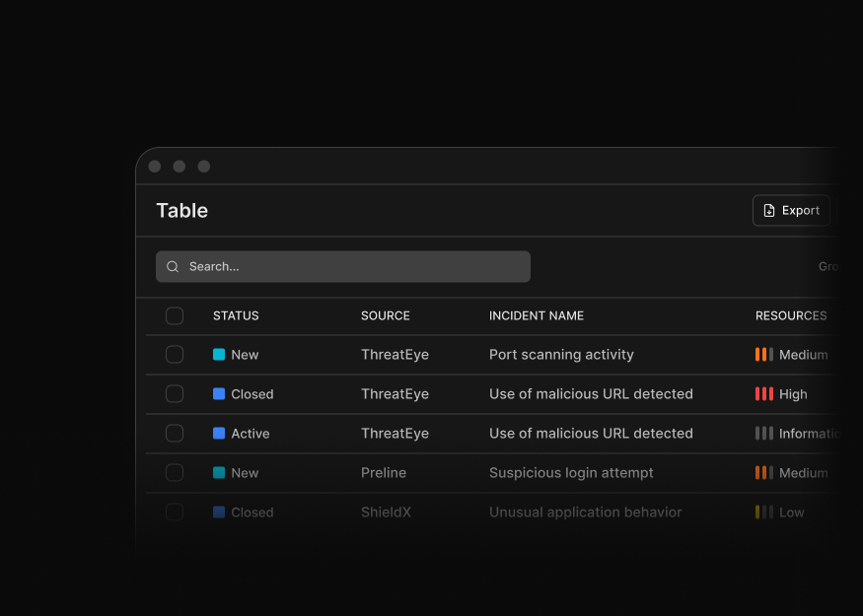Click the teal status swatch in the Preline row
The image size is (863, 616).
(x=219, y=473)
